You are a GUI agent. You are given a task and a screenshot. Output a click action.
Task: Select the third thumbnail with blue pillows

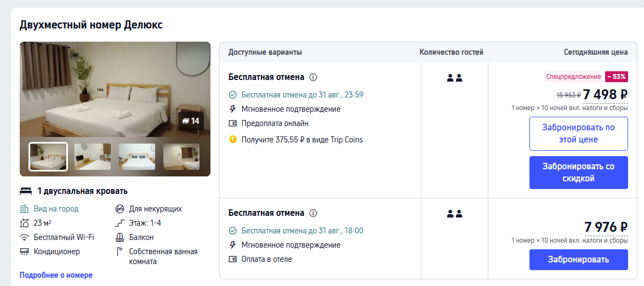137,157
